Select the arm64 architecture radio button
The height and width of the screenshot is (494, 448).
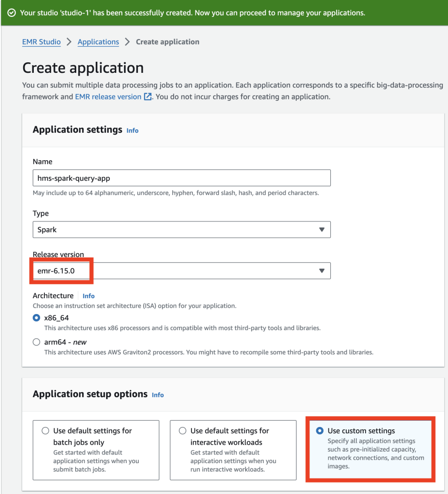pyautogui.click(x=37, y=342)
